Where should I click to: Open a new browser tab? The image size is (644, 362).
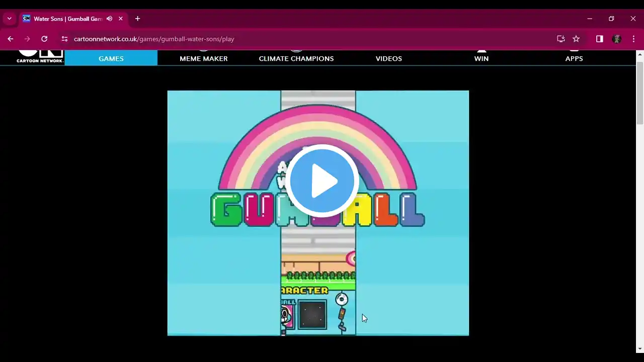tap(137, 19)
